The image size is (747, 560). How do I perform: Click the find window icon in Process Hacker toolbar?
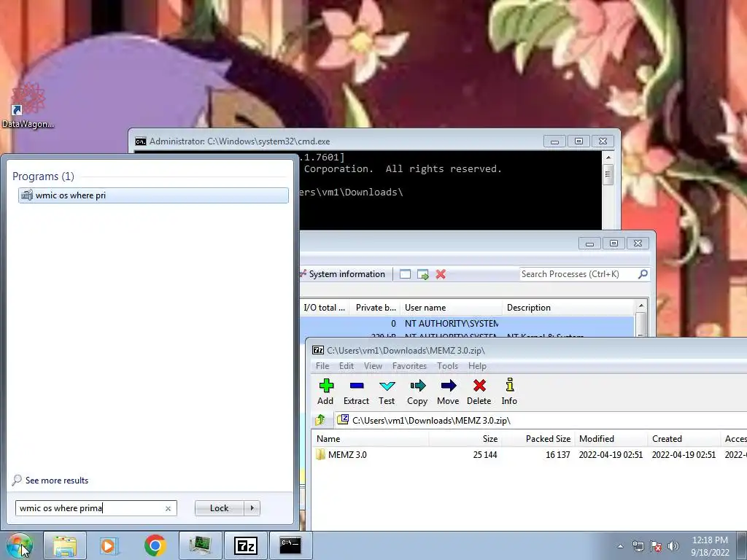click(x=405, y=274)
